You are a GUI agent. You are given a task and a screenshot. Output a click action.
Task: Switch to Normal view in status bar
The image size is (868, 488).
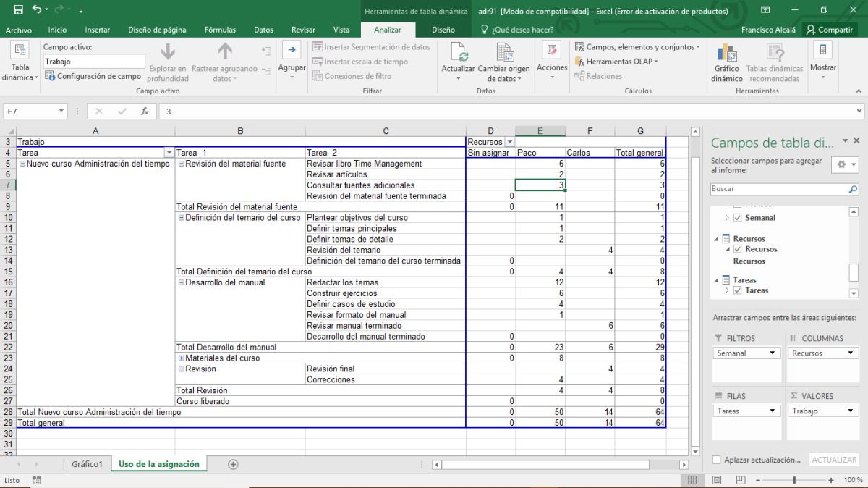(692, 480)
